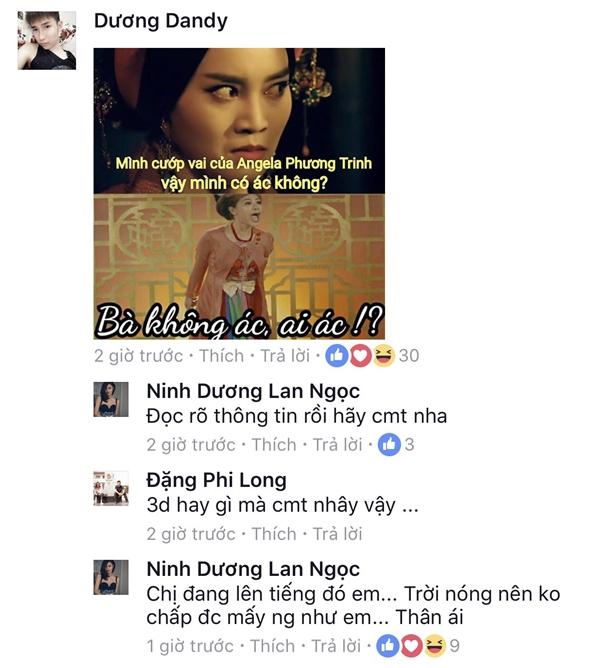Click the Đặng Phi Long name link
The height and width of the screenshot is (668, 600).
coord(216,480)
